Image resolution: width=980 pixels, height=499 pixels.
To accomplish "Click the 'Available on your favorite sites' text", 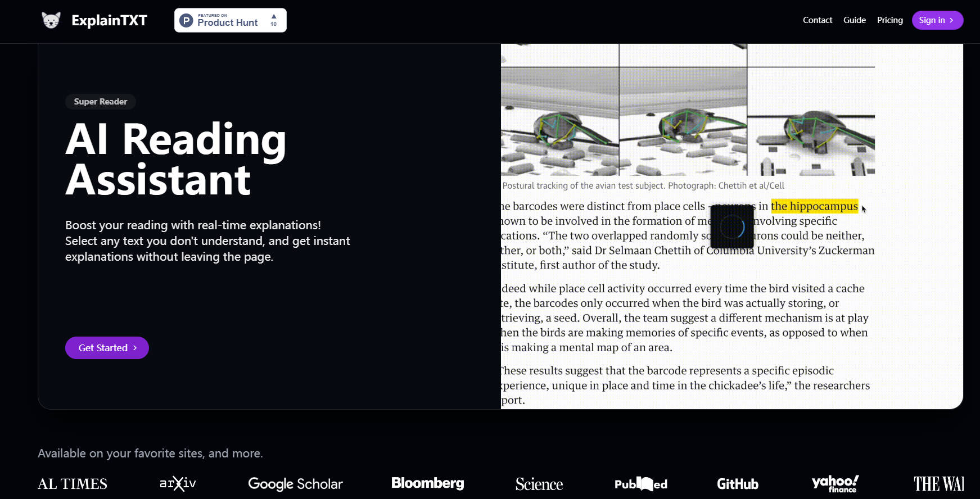I will [150, 453].
